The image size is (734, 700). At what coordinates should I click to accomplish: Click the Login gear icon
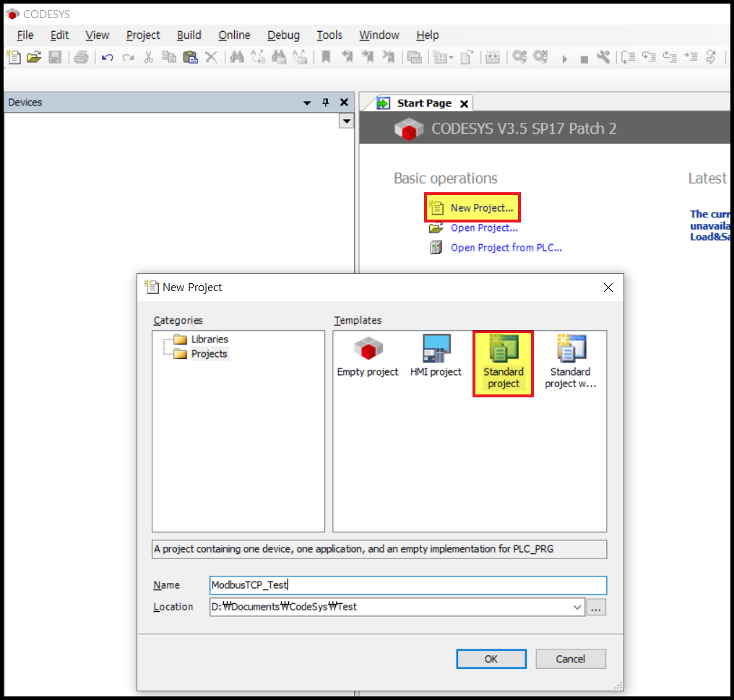coord(519,57)
